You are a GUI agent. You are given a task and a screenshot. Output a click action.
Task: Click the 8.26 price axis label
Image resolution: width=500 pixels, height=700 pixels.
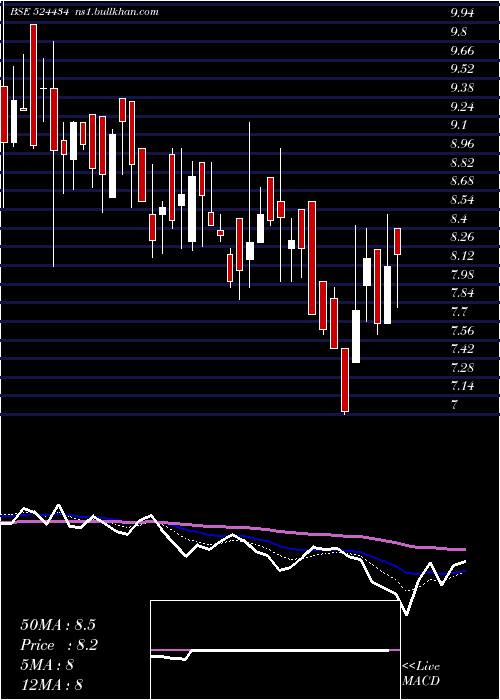462,237
